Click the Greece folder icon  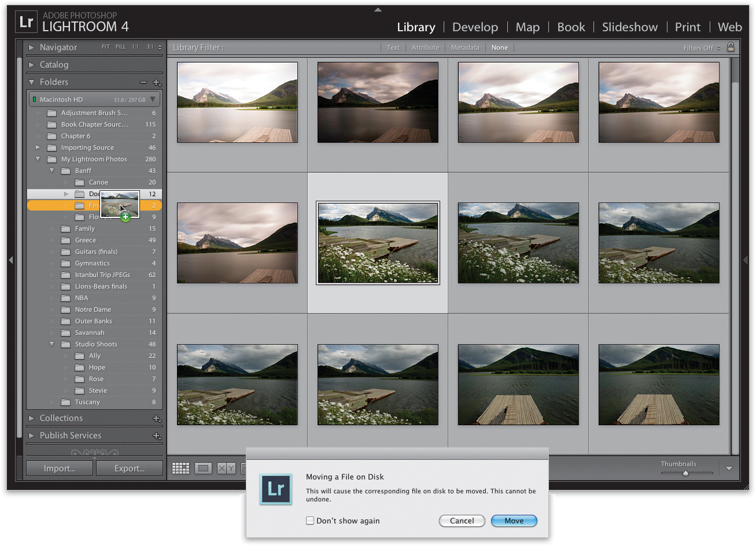coord(66,240)
